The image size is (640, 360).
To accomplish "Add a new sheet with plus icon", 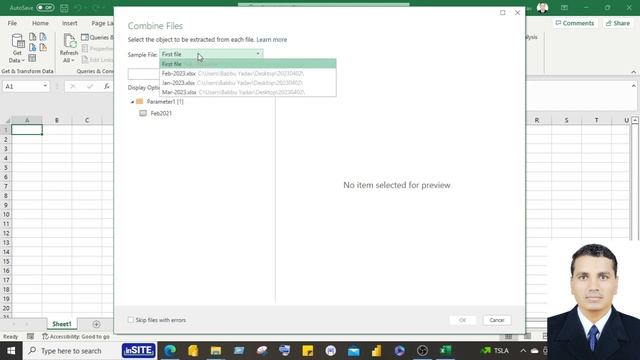I will (x=96, y=324).
